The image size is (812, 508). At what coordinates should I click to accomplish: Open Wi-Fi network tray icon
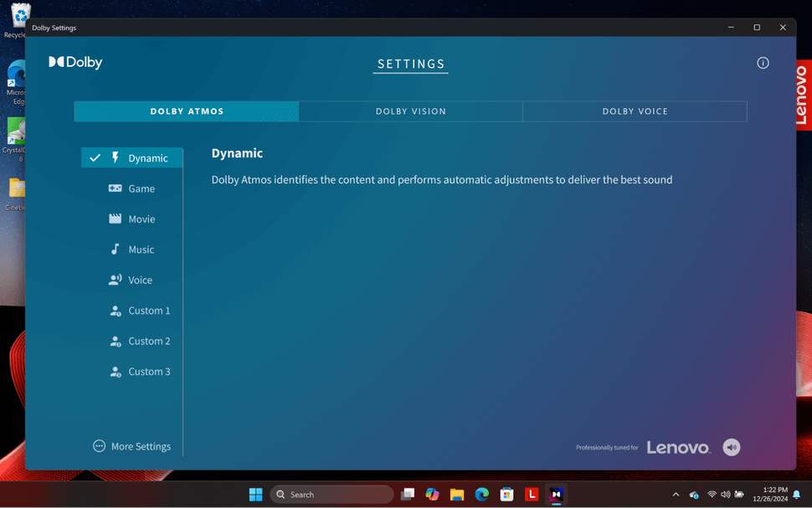712,495
